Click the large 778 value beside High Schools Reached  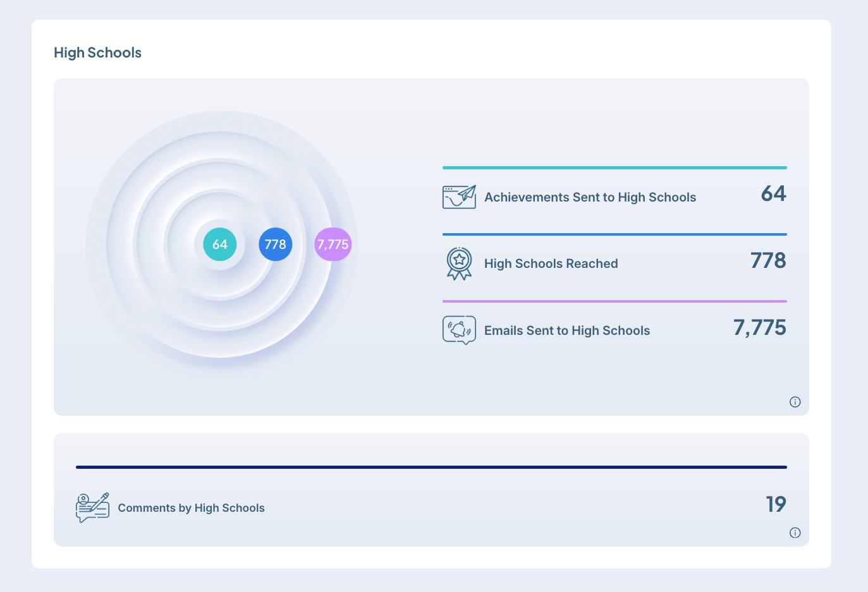coord(768,260)
